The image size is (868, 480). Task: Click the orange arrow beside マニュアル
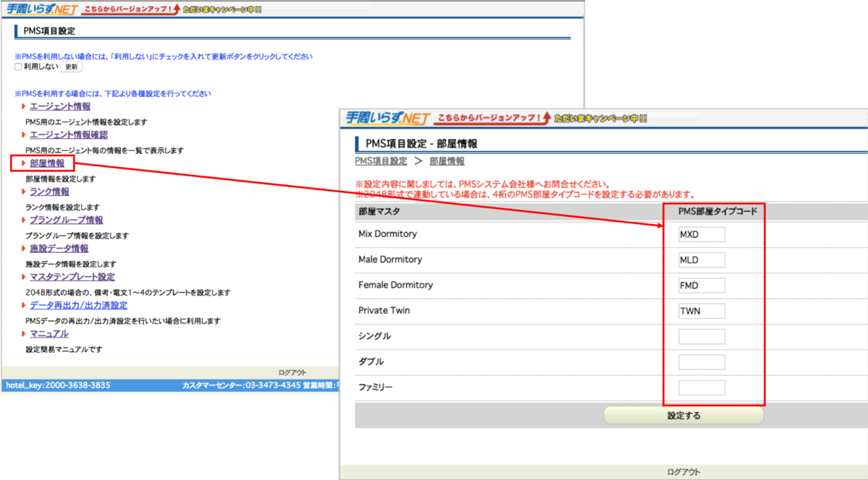tap(24, 333)
